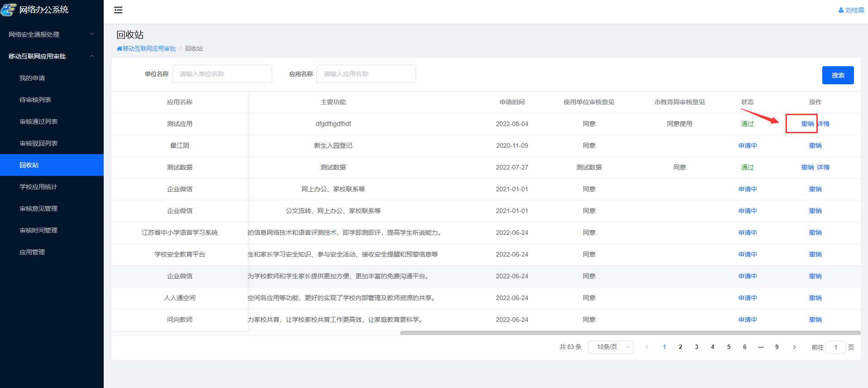Screen dimensions: 868x388
Task: Focus the 应用名称 input field
Action: click(366, 74)
